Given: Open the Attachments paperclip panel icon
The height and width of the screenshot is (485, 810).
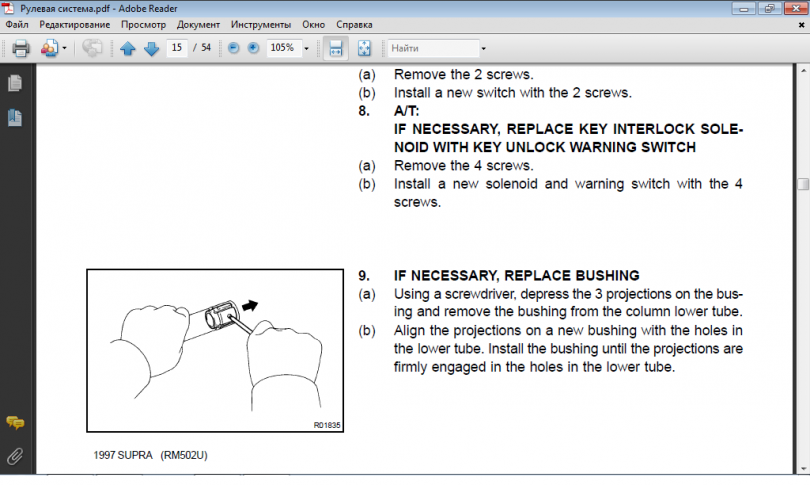Looking at the screenshot, I should click(x=15, y=457).
